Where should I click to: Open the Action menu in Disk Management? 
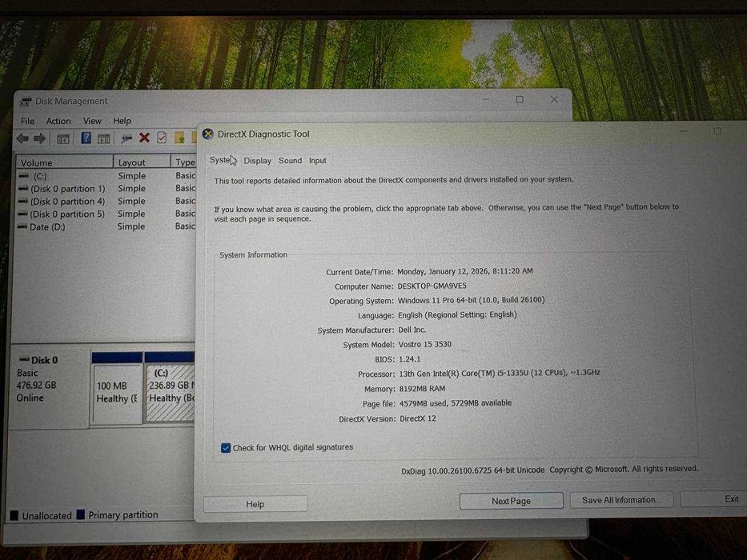58,121
